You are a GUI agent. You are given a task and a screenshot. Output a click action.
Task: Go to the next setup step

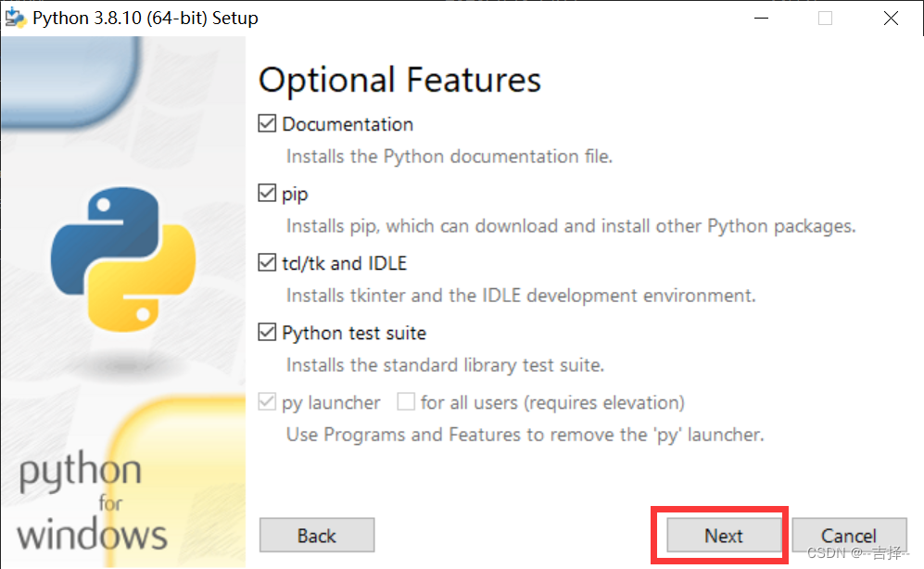(723, 536)
